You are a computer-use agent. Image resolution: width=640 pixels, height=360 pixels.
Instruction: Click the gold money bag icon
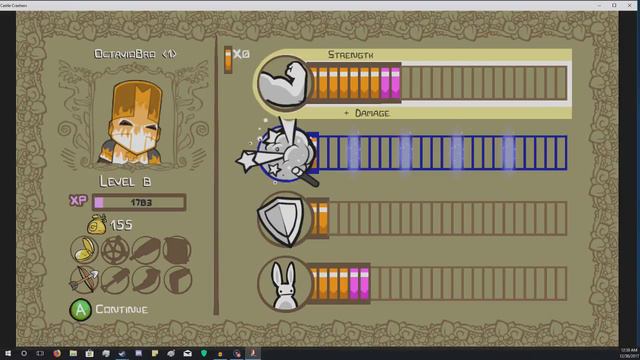(x=97, y=224)
